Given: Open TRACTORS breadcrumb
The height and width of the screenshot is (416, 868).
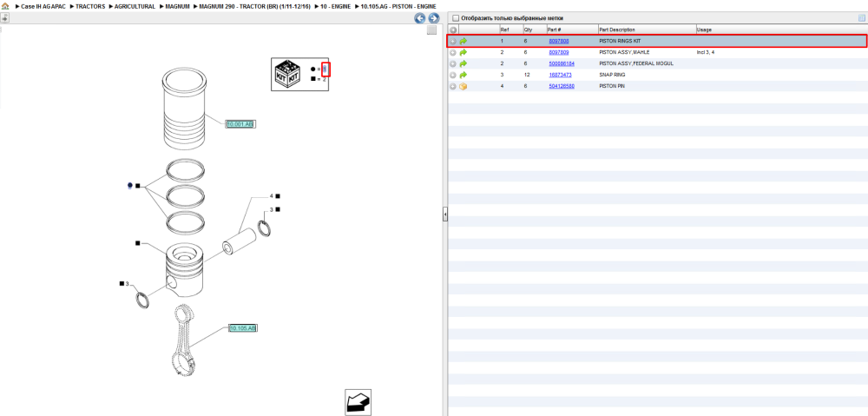Looking at the screenshot, I should coord(90,7).
